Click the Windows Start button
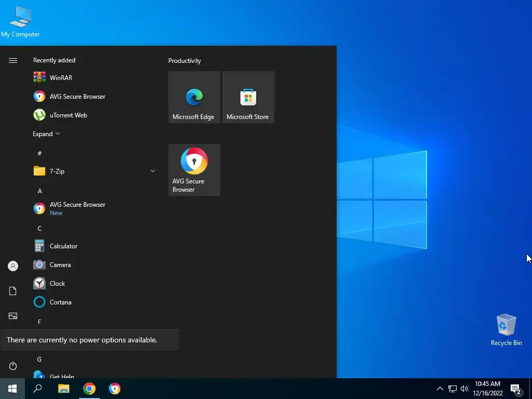Screen dimensions: 532x399 click(12, 389)
